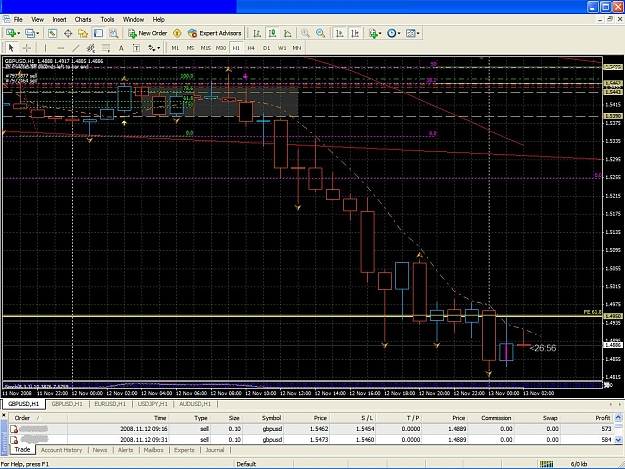The width and height of the screenshot is (625, 469).
Task: Open the Indicators list dropdown
Action: (x=375, y=33)
